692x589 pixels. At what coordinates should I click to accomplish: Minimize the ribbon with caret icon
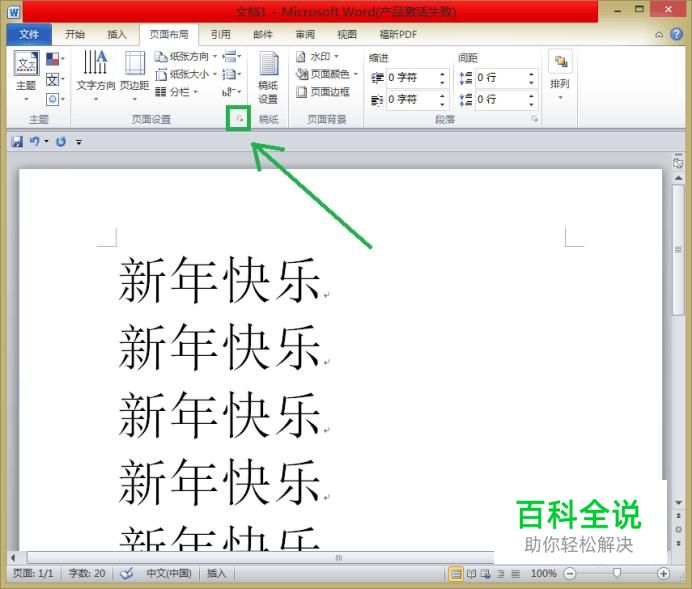(659, 34)
